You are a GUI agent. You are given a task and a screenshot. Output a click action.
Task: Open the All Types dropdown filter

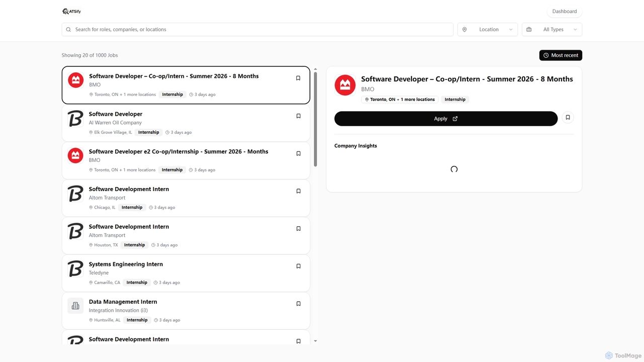point(552,29)
